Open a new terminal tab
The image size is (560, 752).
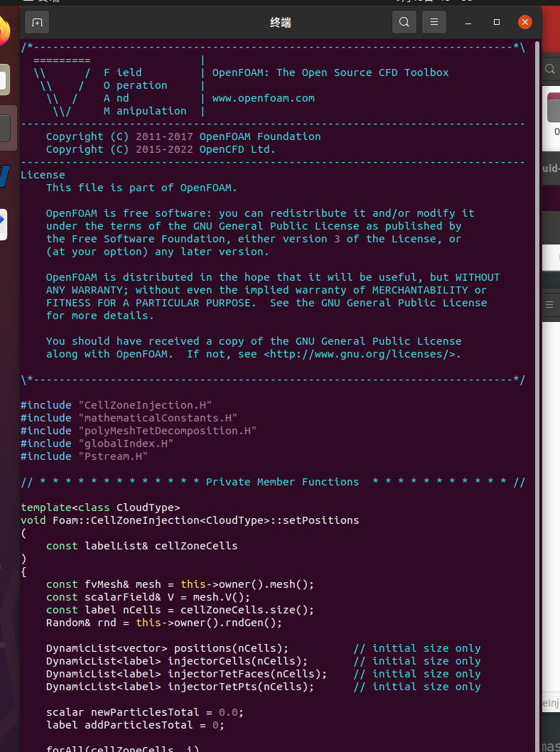[37, 22]
